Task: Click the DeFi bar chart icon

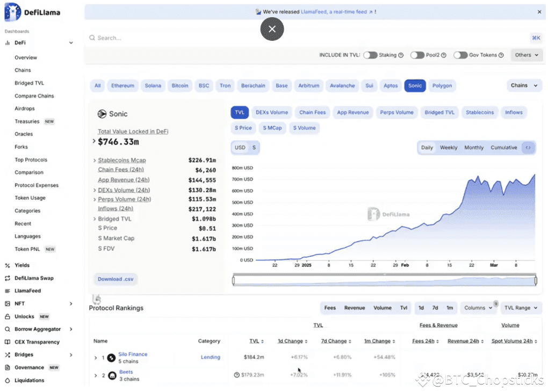Action: 8,42
